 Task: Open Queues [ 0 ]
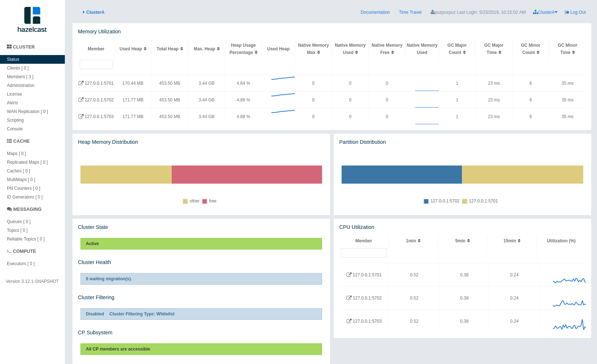(x=19, y=222)
